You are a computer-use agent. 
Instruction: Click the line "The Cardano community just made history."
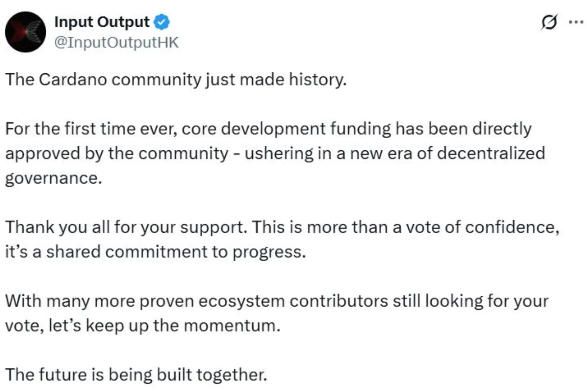[176, 79]
